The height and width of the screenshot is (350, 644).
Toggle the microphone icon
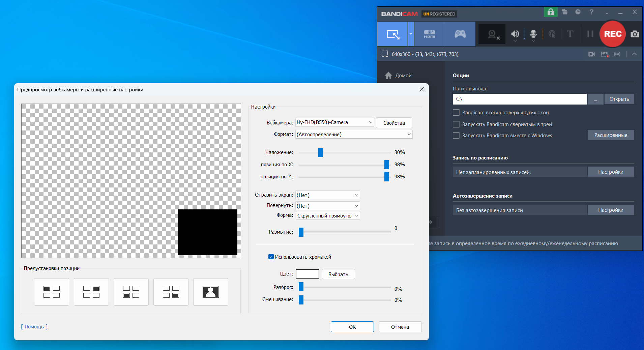[533, 34]
